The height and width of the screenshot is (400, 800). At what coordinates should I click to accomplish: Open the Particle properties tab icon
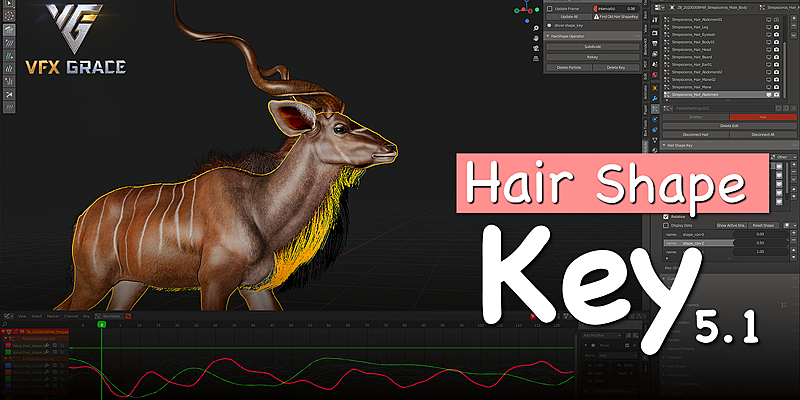coord(655,109)
